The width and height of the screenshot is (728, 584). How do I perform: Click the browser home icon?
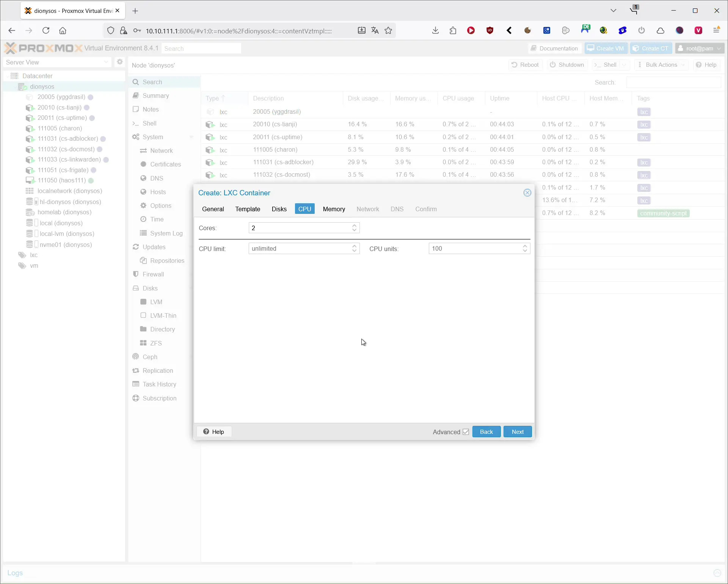(63, 31)
